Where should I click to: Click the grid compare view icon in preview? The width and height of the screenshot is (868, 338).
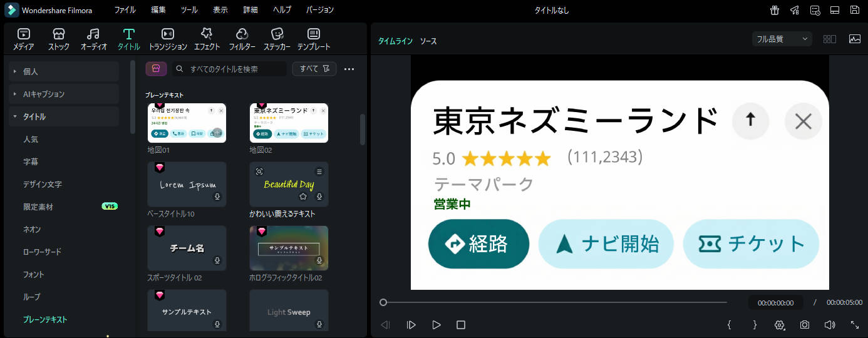(830, 39)
